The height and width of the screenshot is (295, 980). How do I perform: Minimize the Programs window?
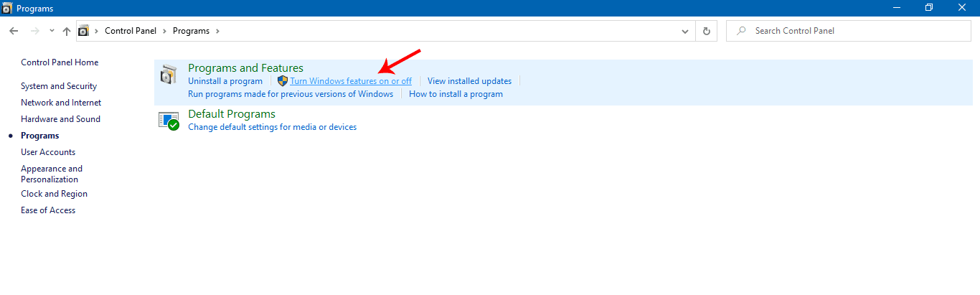tap(897, 8)
